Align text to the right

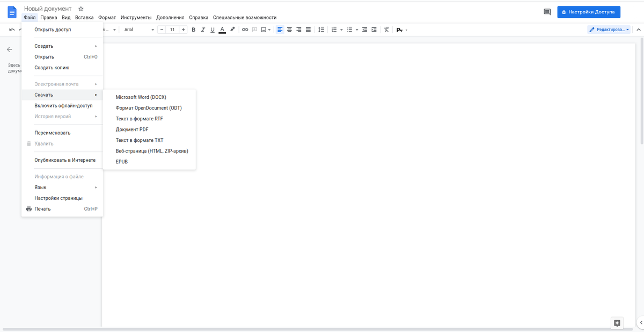(x=299, y=30)
